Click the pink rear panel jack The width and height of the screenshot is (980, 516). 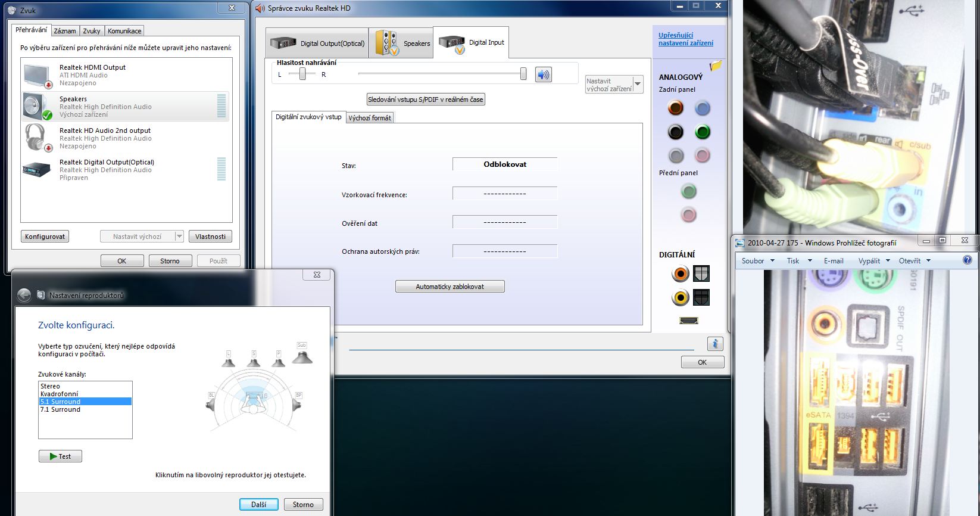click(x=703, y=156)
